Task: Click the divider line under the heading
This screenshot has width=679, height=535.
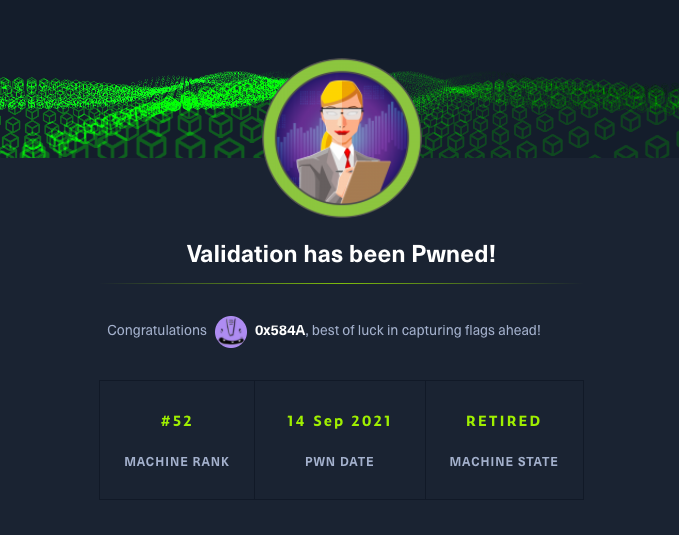Action: tap(340, 284)
